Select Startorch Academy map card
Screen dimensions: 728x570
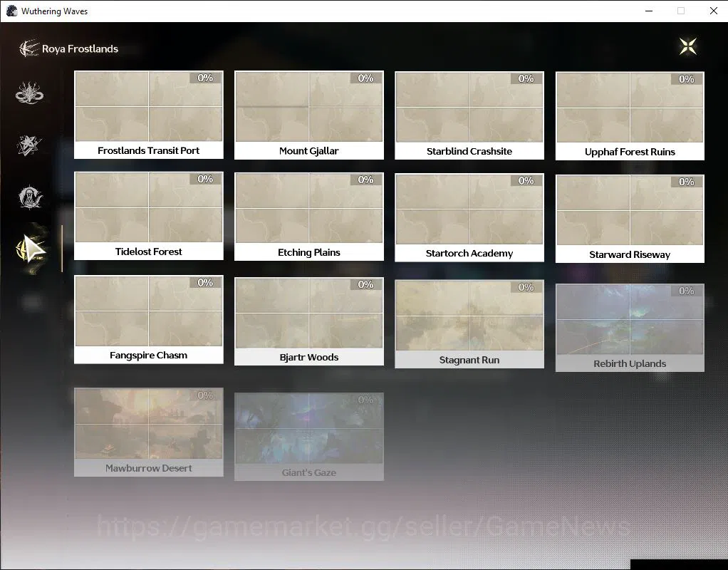point(469,217)
